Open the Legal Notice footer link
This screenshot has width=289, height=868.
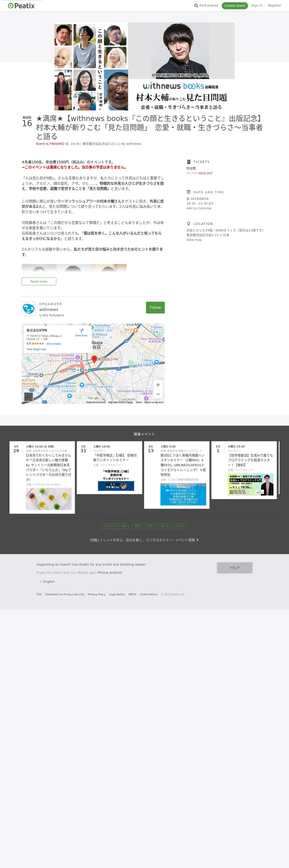117,594
